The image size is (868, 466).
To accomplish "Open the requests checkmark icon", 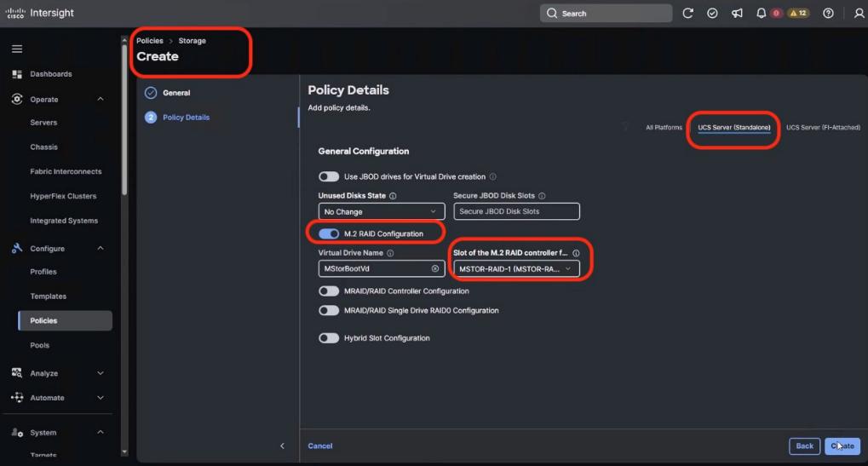I will coord(712,14).
